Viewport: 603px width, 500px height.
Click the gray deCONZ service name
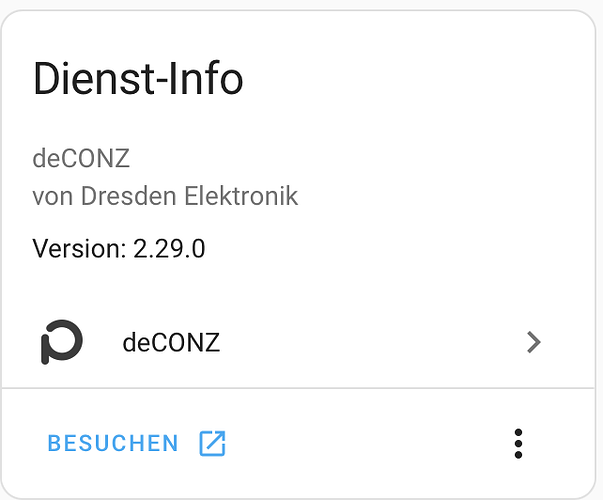pyautogui.click(x=81, y=158)
